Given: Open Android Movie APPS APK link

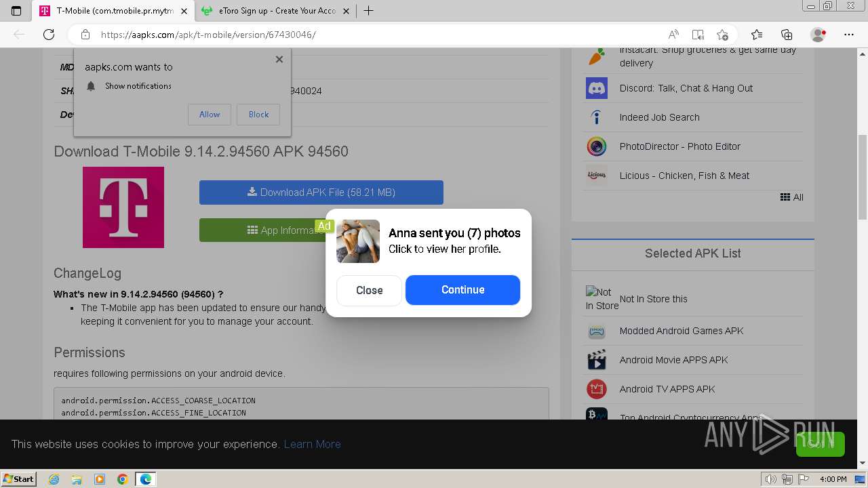Looking at the screenshot, I should click(674, 360).
